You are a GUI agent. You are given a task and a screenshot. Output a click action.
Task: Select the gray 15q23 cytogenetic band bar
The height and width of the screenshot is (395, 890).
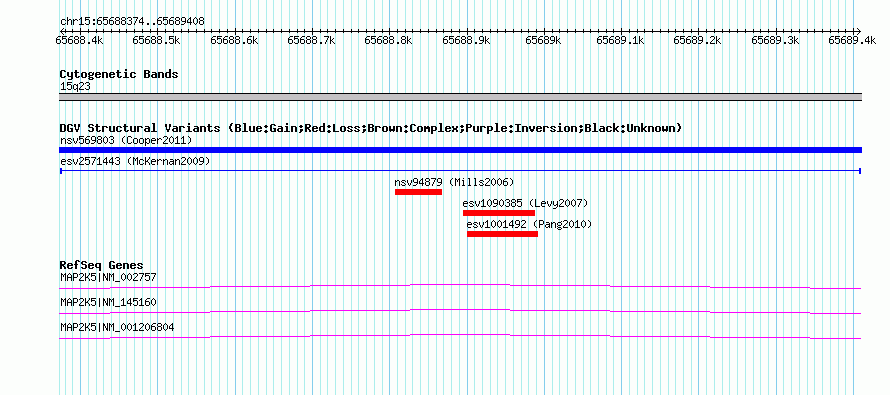pyautogui.click(x=460, y=97)
